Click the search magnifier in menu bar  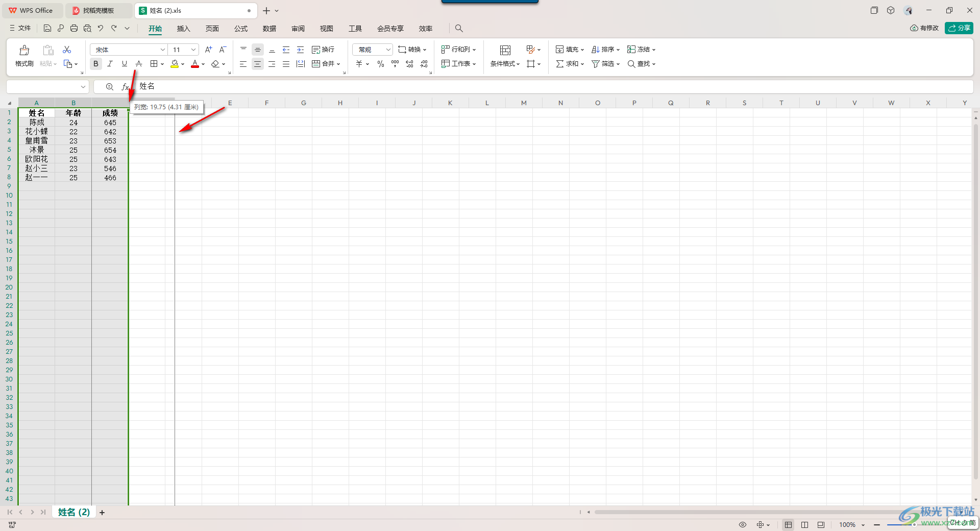(459, 28)
